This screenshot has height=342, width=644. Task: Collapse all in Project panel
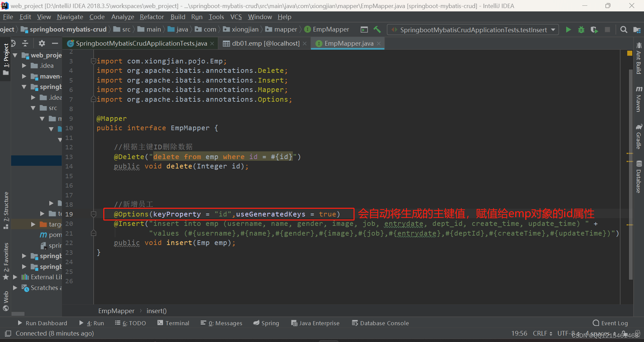click(25, 43)
